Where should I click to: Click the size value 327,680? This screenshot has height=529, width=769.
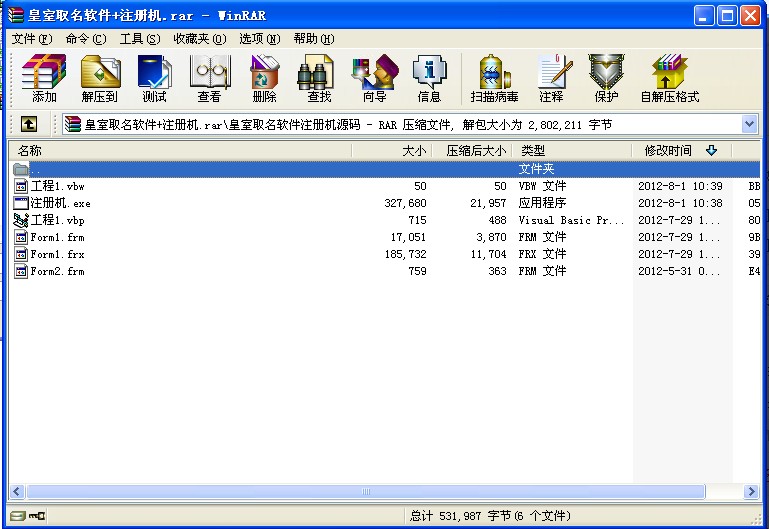pos(405,203)
